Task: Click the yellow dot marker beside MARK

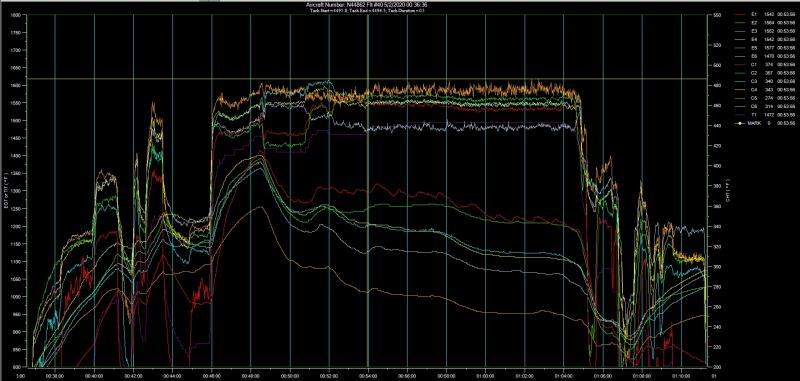Action: pyautogui.click(x=740, y=123)
